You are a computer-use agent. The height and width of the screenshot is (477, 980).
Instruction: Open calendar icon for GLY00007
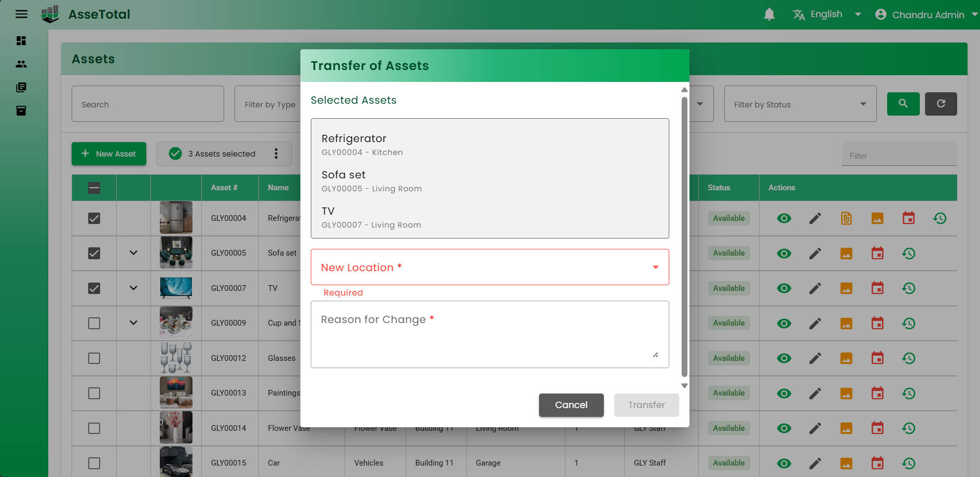click(877, 288)
